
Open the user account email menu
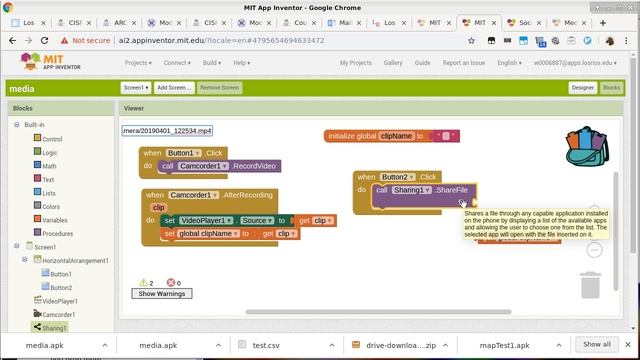click(575, 63)
